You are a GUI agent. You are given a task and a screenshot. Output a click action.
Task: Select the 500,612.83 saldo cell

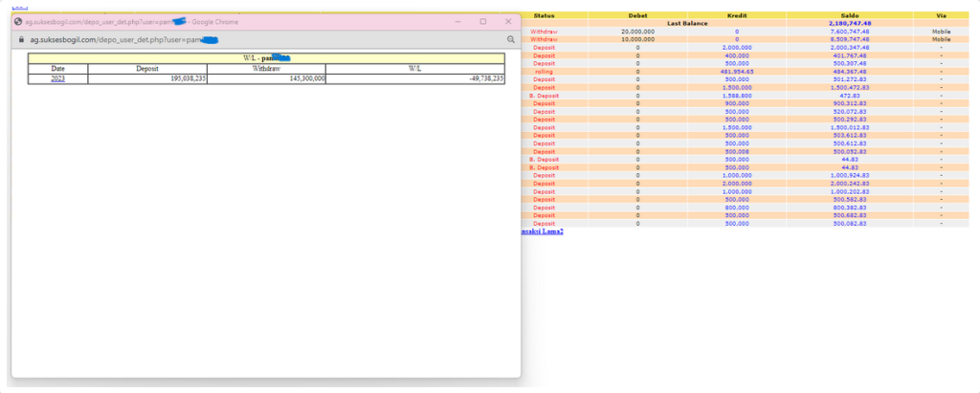point(850,143)
